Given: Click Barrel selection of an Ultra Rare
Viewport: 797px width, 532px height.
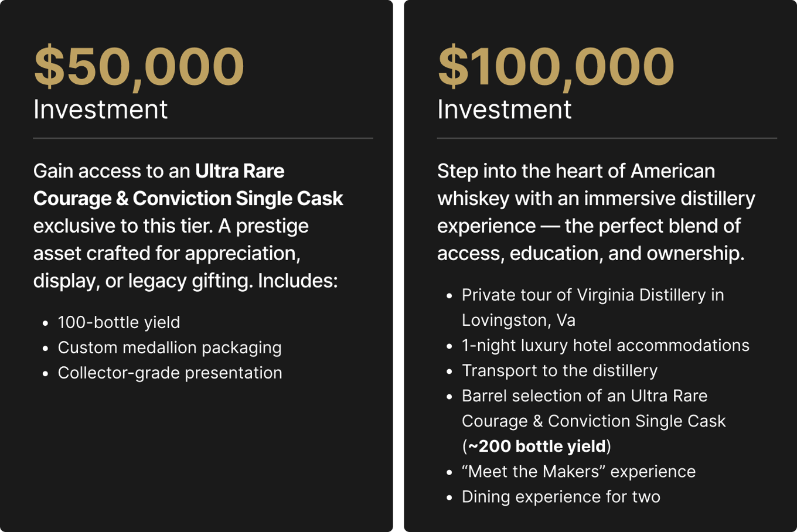Looking at the screenshot, I should (x=584, y=396).
